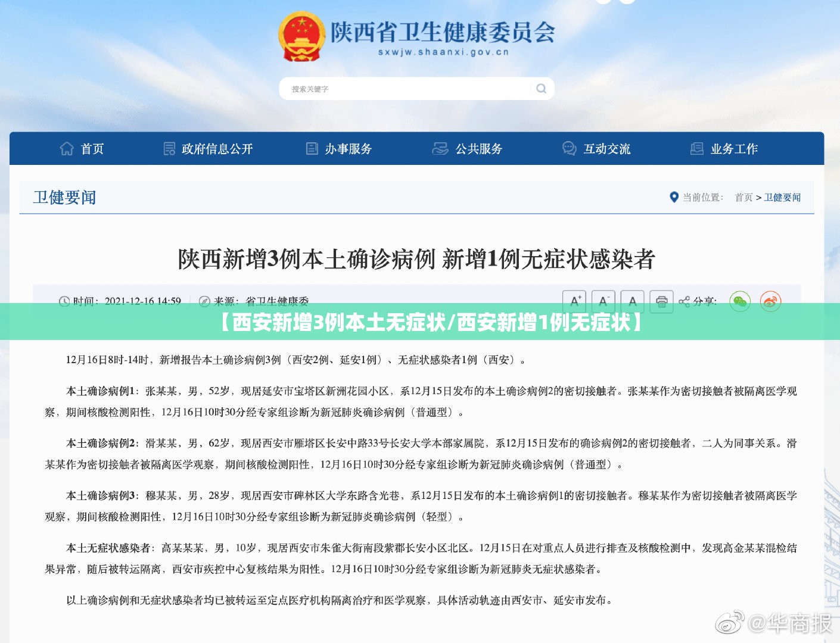Click the search magnifier icon
The image size is (840, 643).
click(x=541, y=89)
